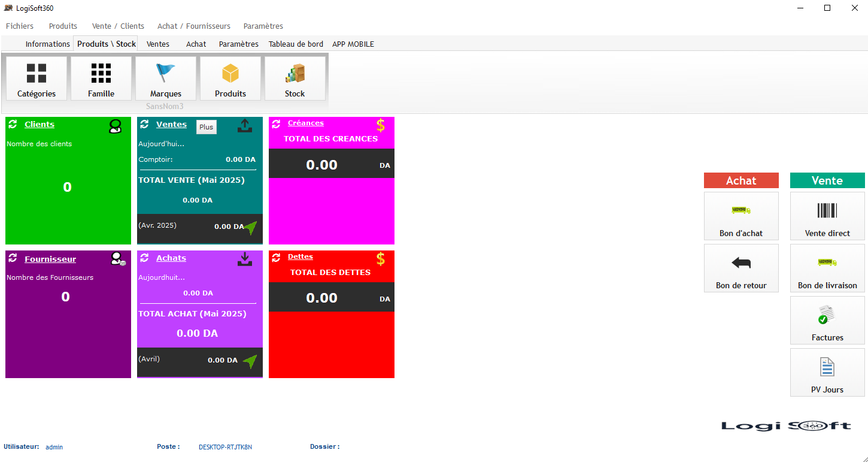
Task: Click the Plus button on Ventes tile
Action: pyautogui.click(x=206, y=127)
